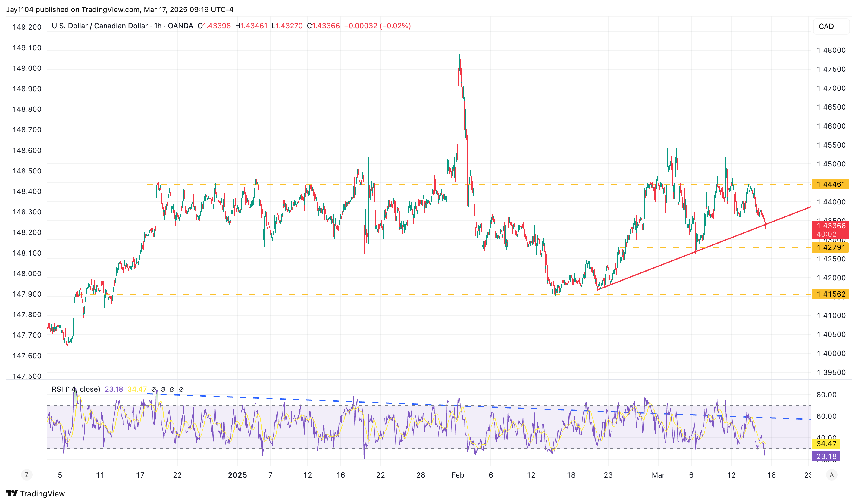Click the A auto-scale button
858x504 pixels.
point(832,475)
